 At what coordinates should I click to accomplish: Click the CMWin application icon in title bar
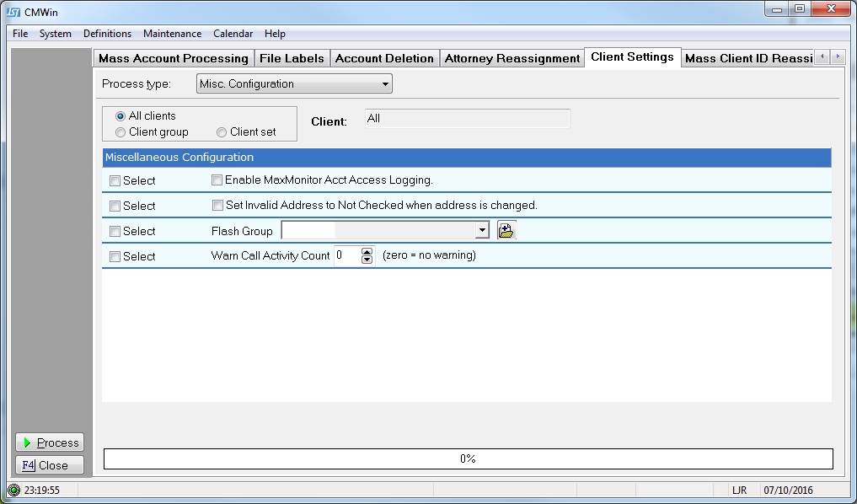13,12
